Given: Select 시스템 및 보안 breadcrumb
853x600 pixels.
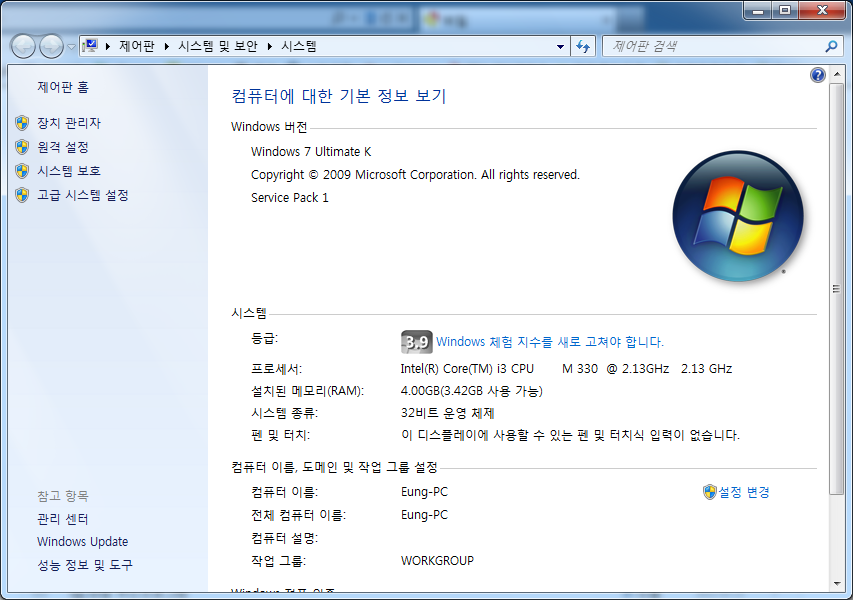Looking at the screenshot, I should pos(218,46).
